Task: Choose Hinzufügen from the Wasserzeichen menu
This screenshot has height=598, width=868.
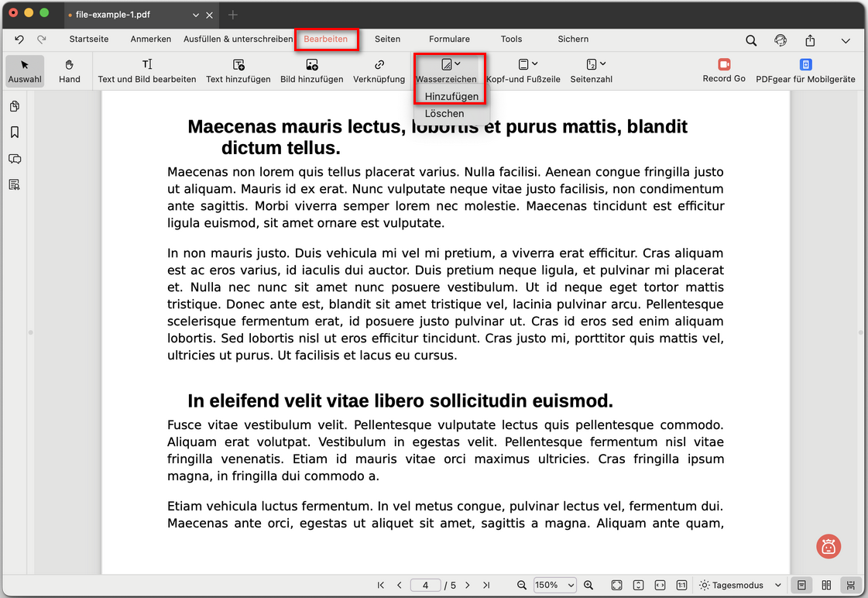Action: coord(451,97)
